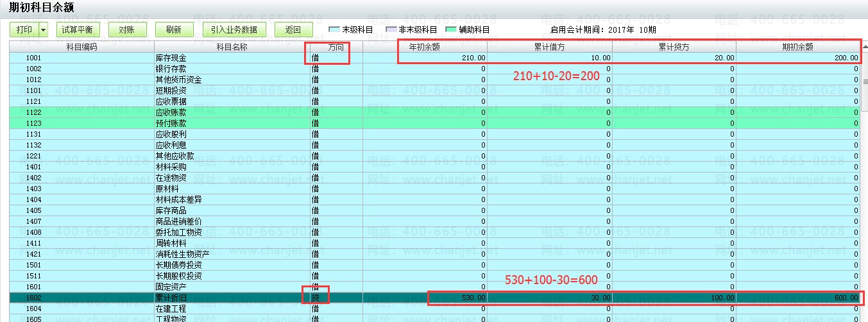Click the 累计借方 column header
This screenshot has width=868, height=322.
tap(549, 47)
